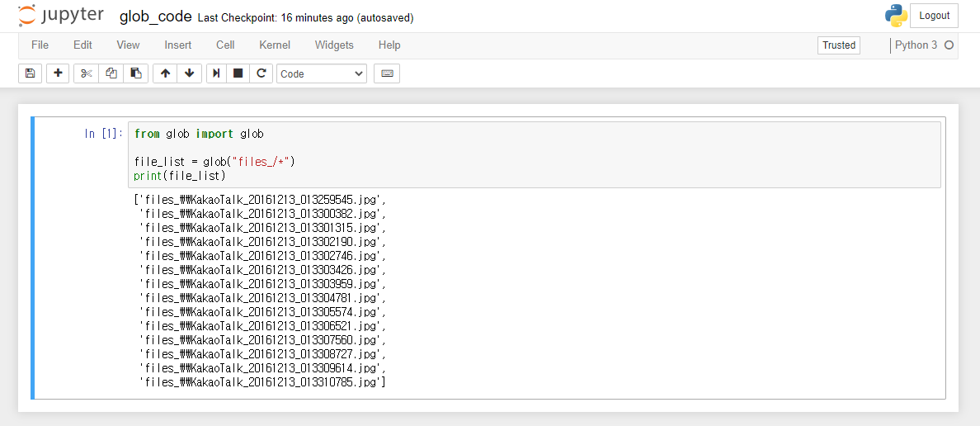Run the selected cell icon
The height and width of the screenshot is (426, 980).
pyautogui.click(x=216, y=73)
